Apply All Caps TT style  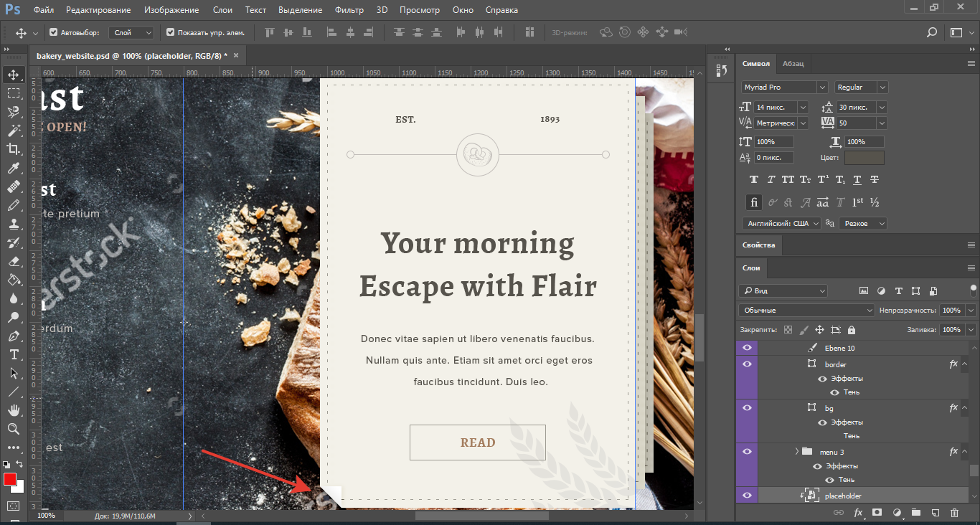(x=788, y=179)
